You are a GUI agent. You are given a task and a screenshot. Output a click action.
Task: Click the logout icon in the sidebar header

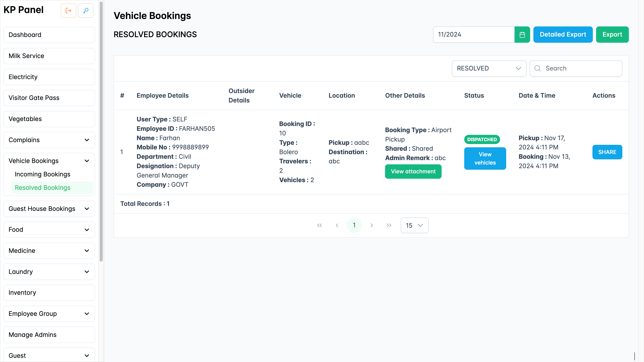(68, 11)
